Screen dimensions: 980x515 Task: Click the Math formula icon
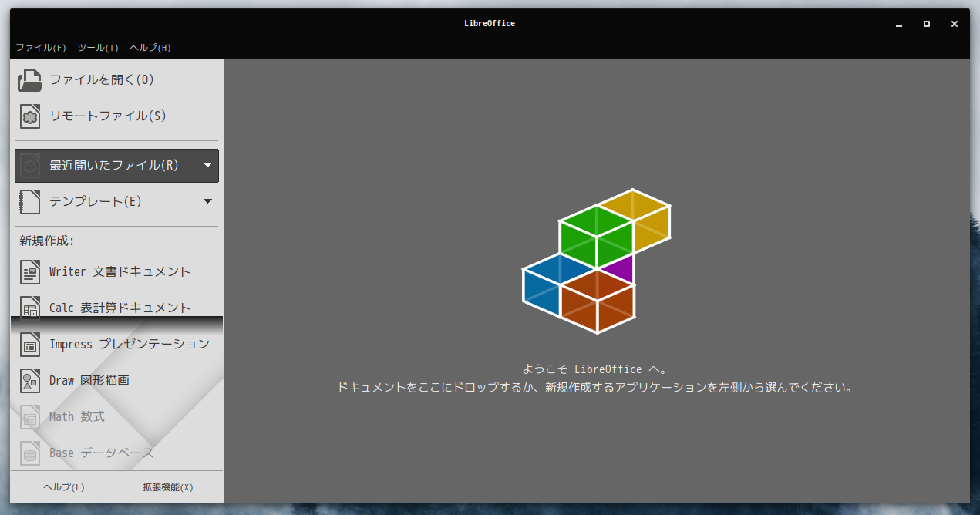(x=30, y=417)
